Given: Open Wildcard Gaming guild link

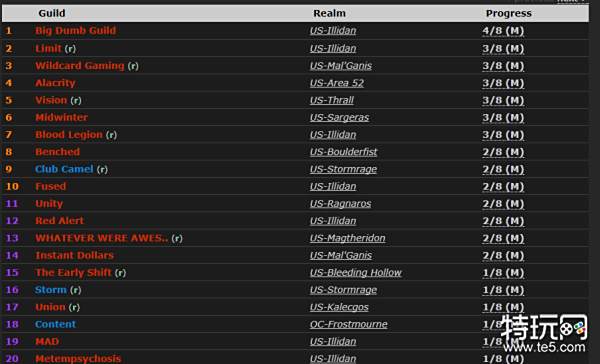Looking at the screenshot, I should coord(80,65).
